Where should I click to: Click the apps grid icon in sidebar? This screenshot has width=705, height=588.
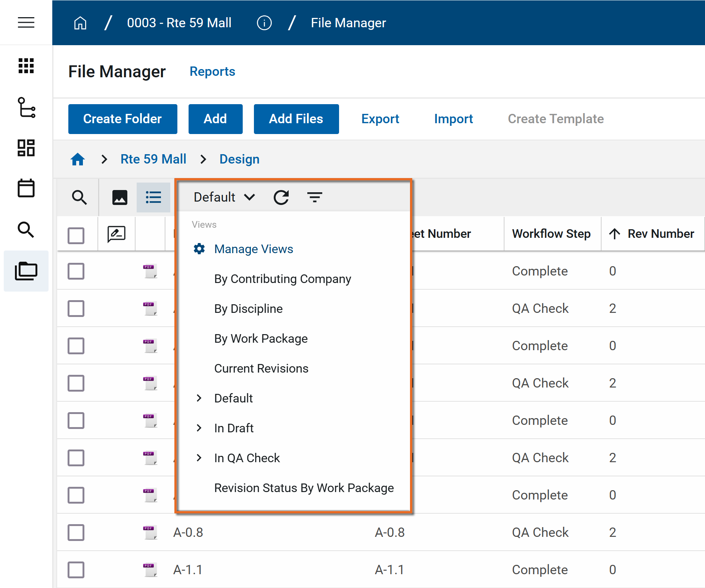coord(26,66)
